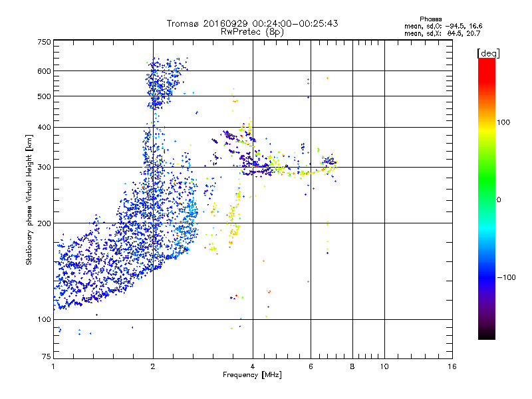Click the y-axis tick label '500'

[44, 96]
